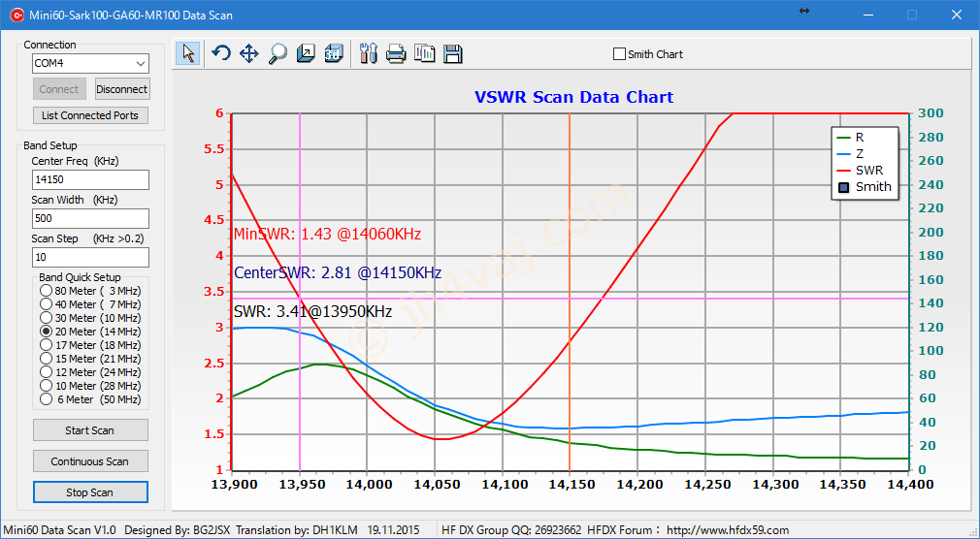Viewport: 980px width, 539px height.
Task: Click the http://www.hfdx59.com forum address
Action: [728, 530]
